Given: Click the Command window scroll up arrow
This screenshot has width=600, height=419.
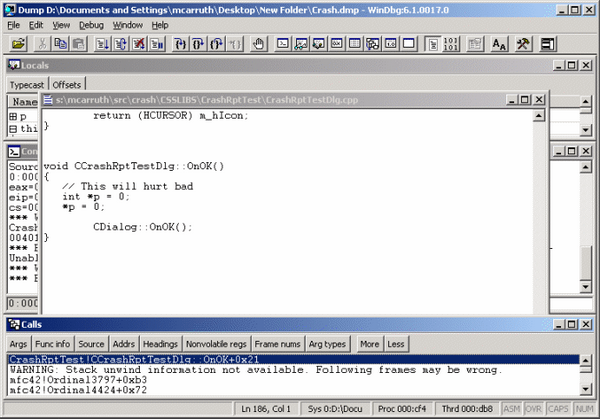Looking at the screenshot, I should pyautogui.click(x=585, y=167).
